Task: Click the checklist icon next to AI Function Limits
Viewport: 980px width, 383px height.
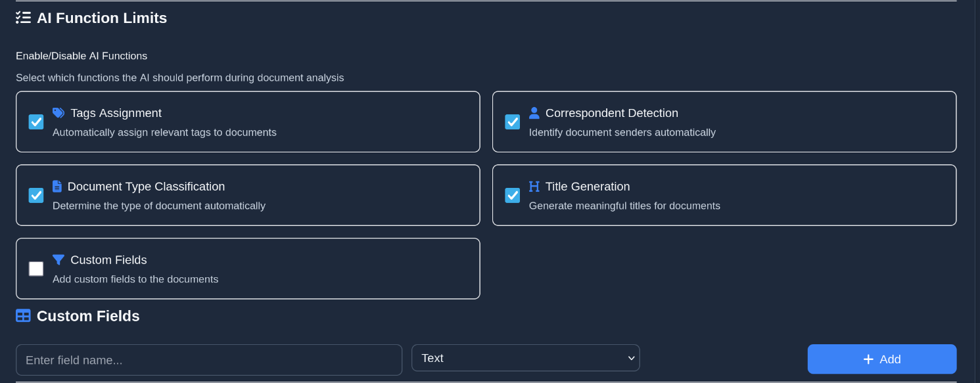Action: 23,18
